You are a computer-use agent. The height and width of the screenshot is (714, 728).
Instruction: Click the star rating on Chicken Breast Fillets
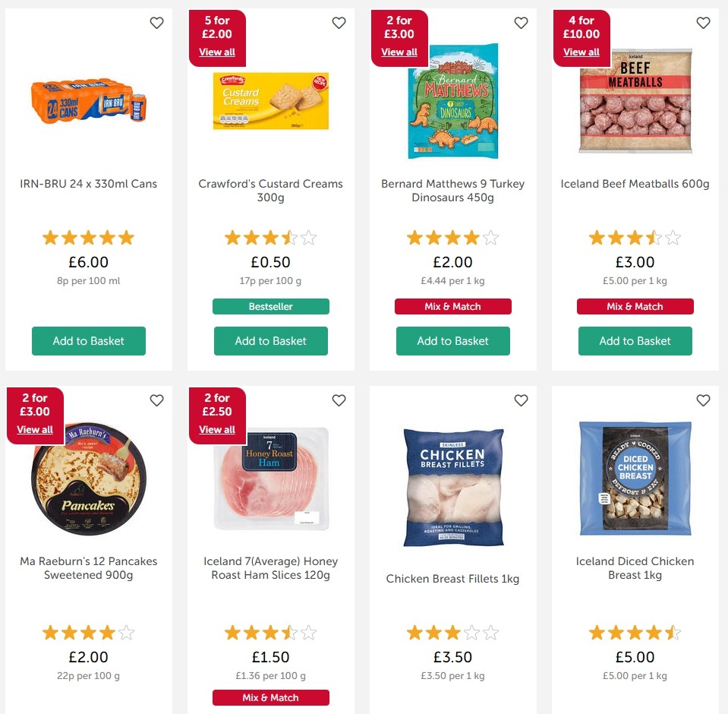point(452,631)
